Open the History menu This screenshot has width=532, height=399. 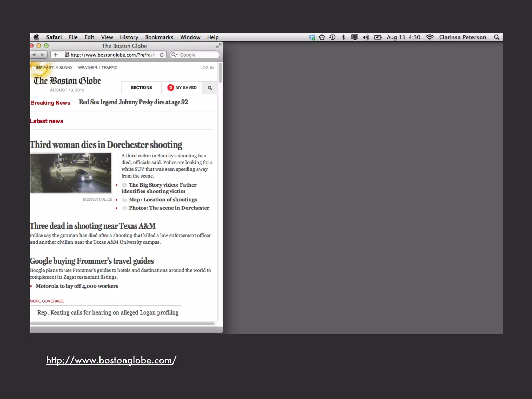tap(129, 37)
